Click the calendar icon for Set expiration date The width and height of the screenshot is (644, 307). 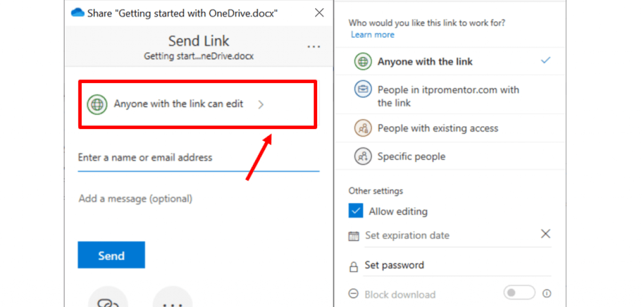tap(353, 235)
